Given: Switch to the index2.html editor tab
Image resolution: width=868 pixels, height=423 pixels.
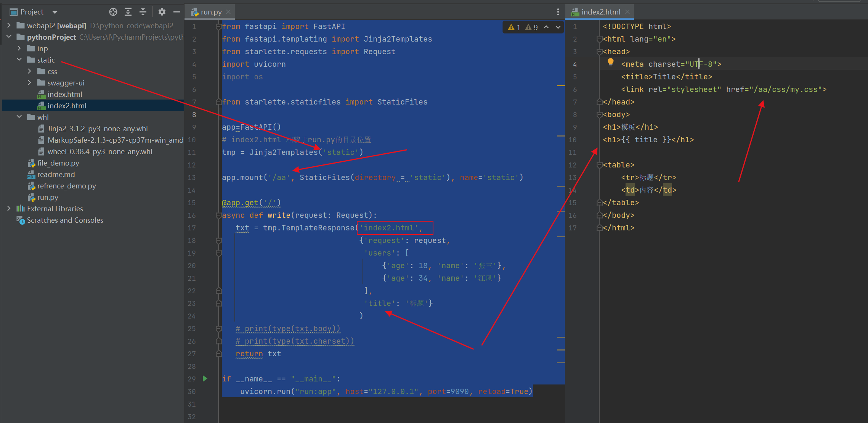Looking at the screenshot, I should [x=600, y=12].
